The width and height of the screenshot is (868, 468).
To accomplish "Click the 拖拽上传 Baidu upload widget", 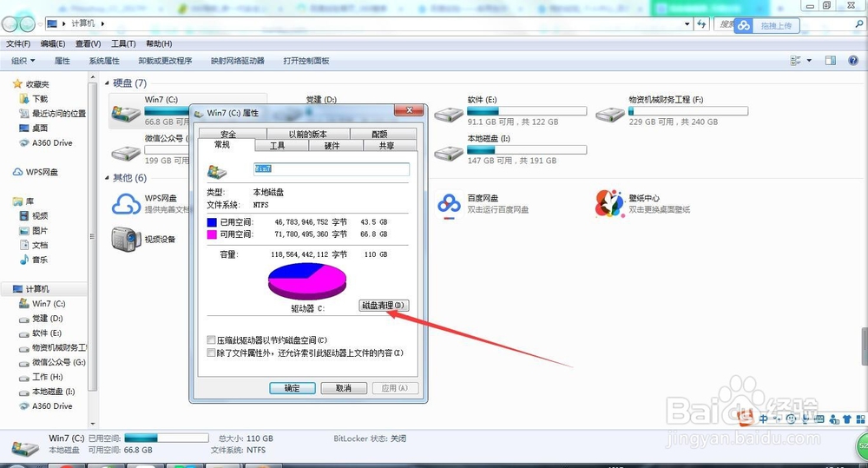I will point(766,25).
